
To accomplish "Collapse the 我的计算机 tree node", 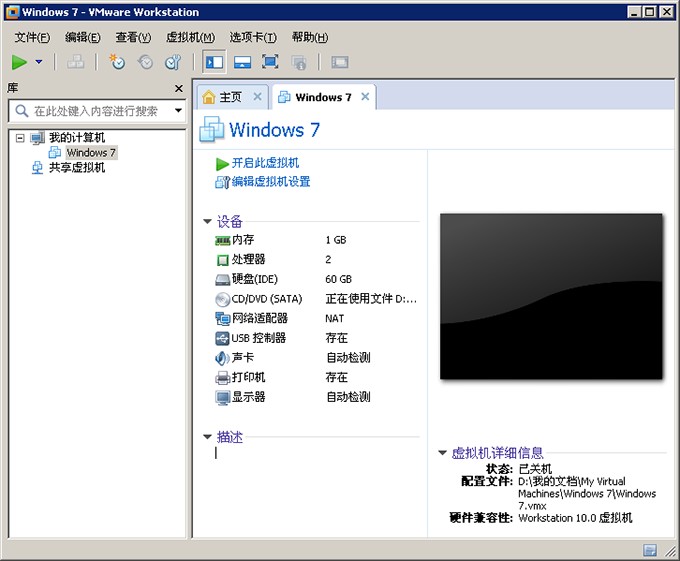I will coord(20,138).
